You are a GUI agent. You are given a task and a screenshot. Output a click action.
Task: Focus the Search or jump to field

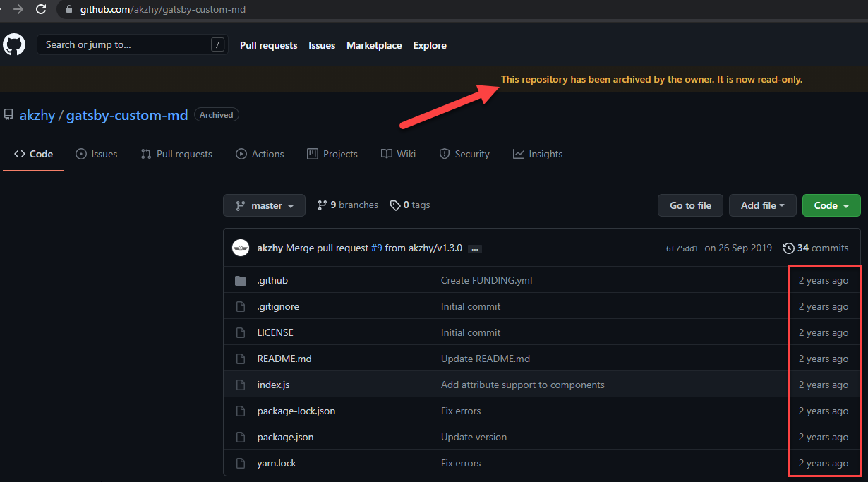[133, 45]
